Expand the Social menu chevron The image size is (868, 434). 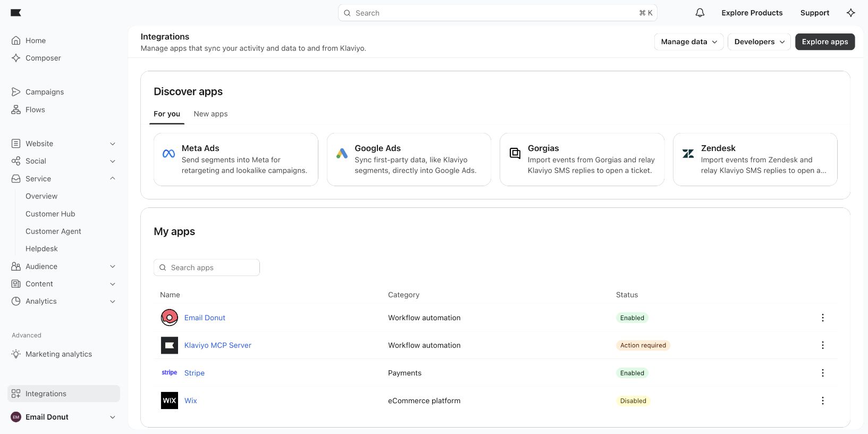[x=113, y=161]
